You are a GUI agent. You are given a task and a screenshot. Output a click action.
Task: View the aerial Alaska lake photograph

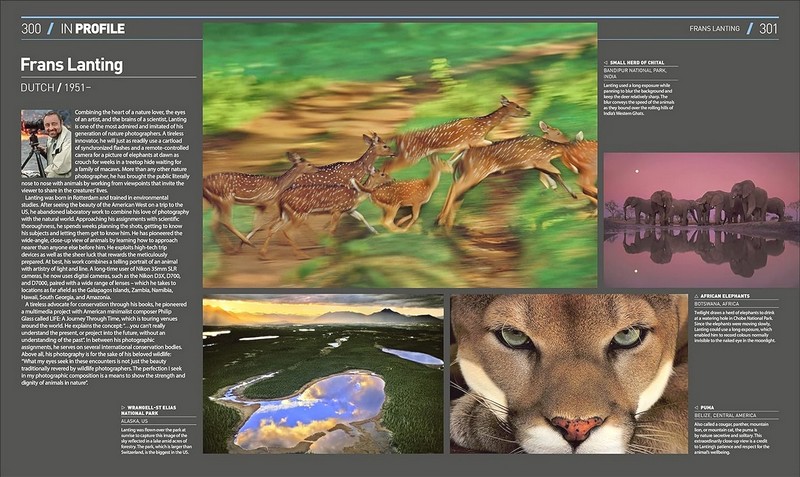pos(322,373)
